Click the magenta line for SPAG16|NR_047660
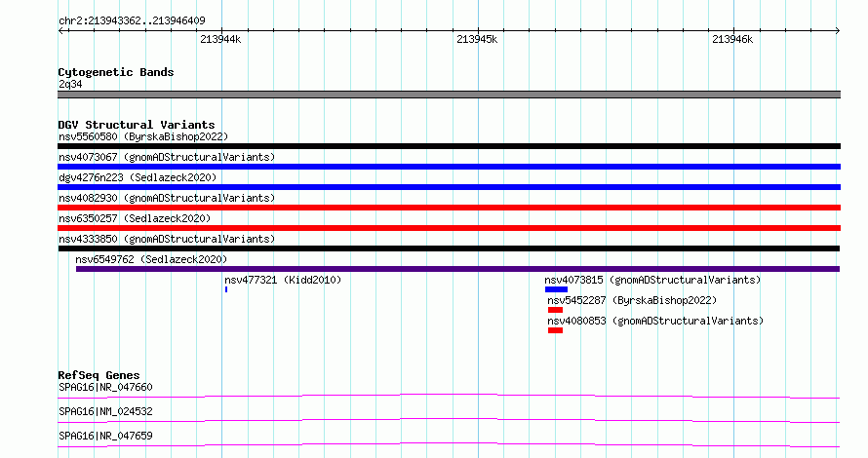 point(449,396)
